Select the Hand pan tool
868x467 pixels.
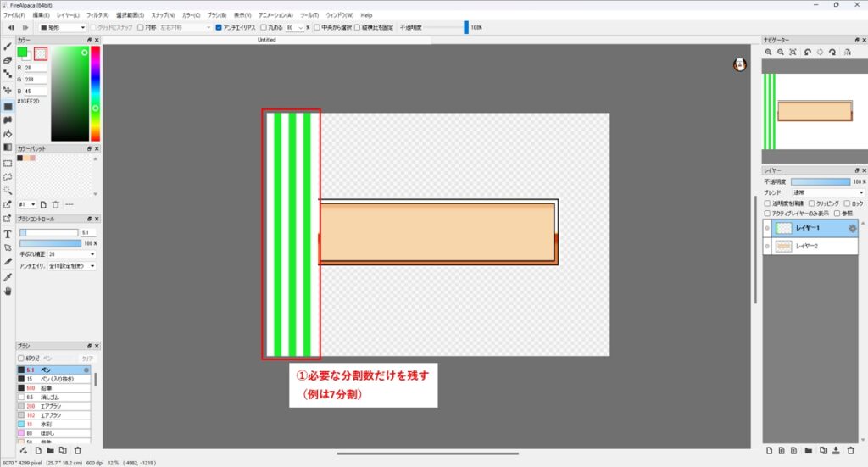8,292
